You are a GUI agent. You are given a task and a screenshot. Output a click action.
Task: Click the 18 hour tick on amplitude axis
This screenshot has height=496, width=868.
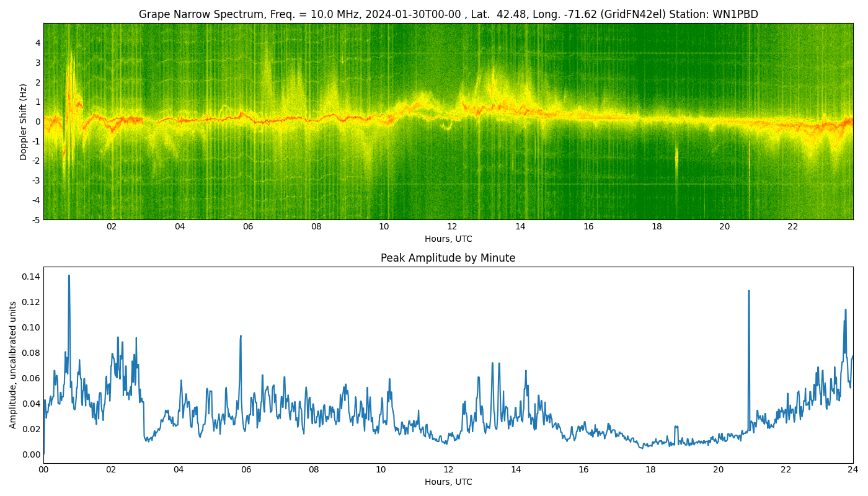click(x=650, y=470)
